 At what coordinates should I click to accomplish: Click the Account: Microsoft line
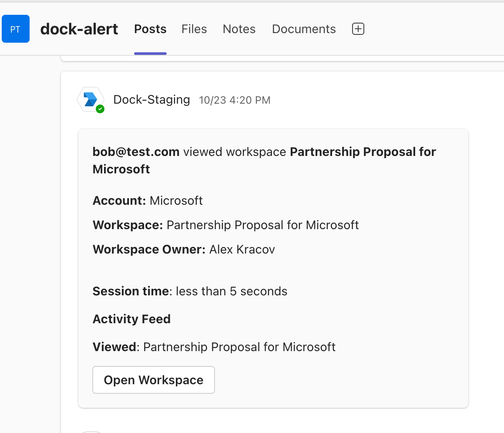(148, 201)
